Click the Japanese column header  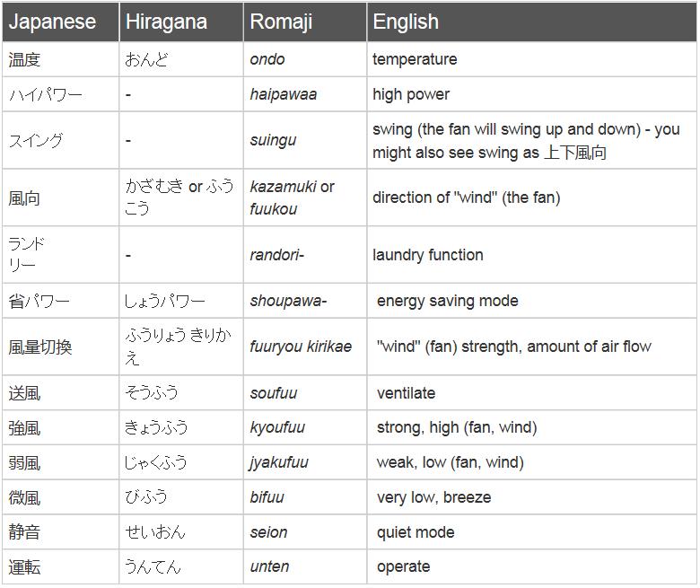[x=52, y=22]
